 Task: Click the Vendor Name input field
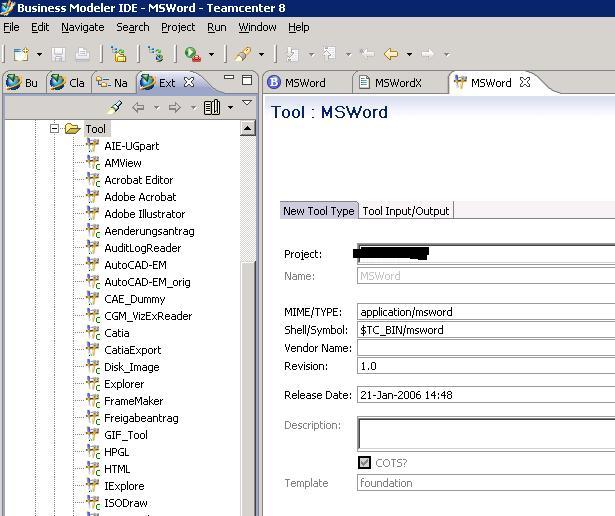click(x=486, y=348)
